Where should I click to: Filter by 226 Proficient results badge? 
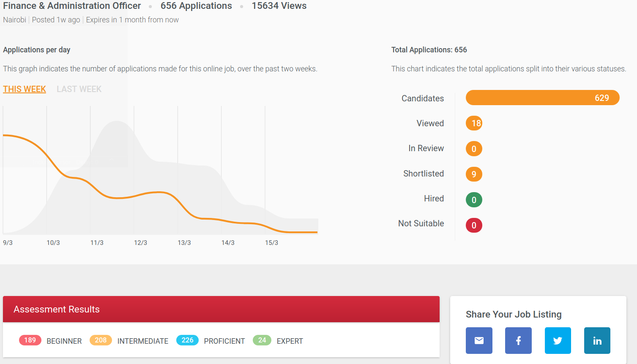[187, 340]
